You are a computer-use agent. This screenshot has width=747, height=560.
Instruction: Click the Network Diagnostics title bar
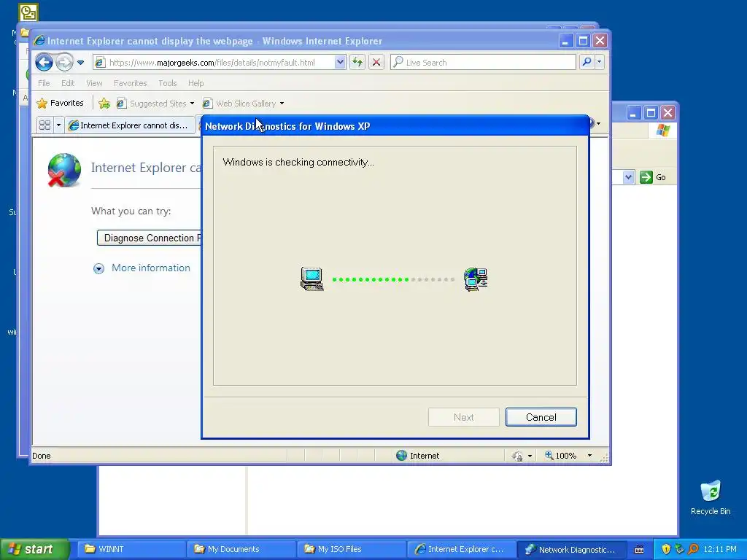(x=395, y=125)
